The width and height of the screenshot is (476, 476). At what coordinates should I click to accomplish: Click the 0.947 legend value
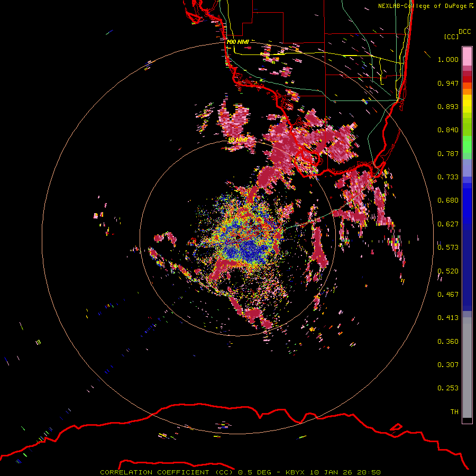pos(448,83)
